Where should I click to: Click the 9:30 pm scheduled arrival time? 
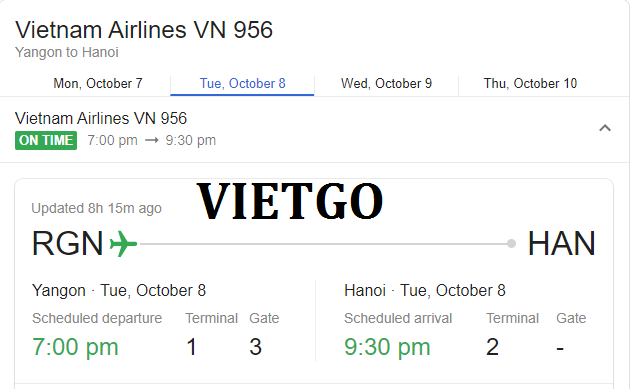click(387, 347)
